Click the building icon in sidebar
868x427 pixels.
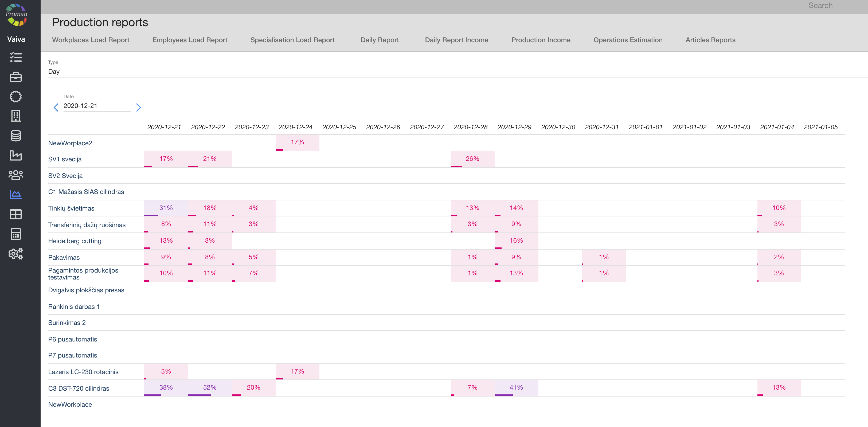(x=15, y=116)
